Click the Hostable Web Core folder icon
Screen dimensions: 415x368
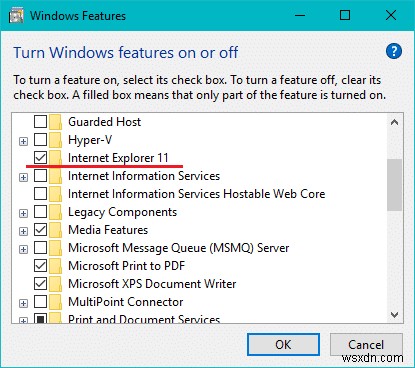(55, 194)
